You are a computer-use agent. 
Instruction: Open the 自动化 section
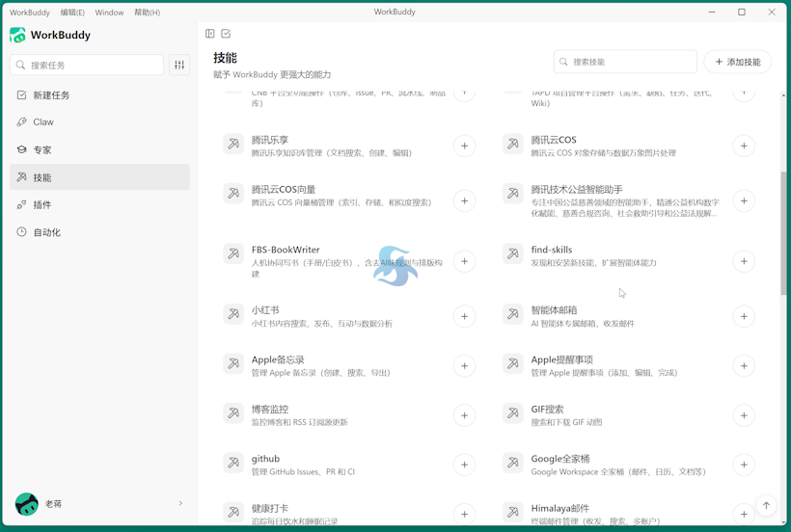coord(100,232)
